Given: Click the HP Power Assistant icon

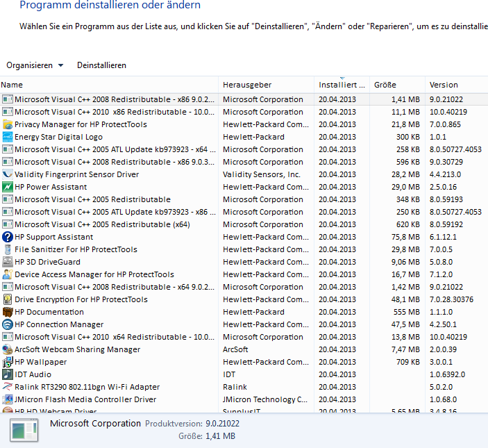Looking at the screenshot, I should point(8,187).
